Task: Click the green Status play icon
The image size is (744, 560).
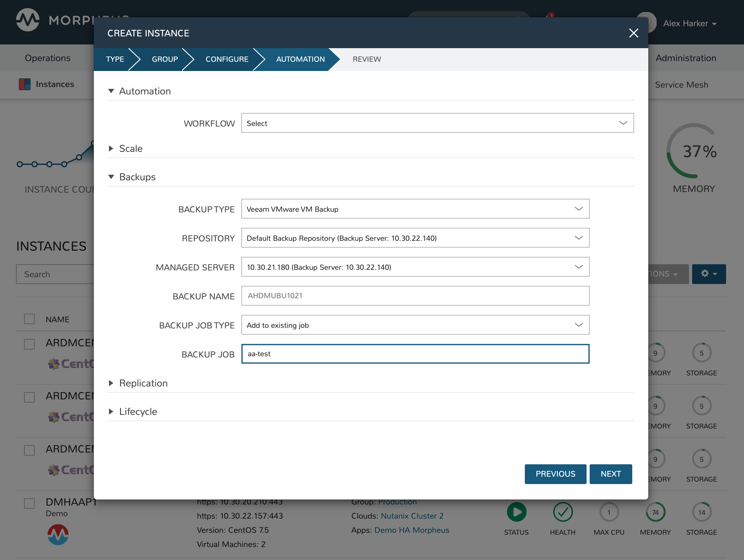Action: [x=516, y=512]
